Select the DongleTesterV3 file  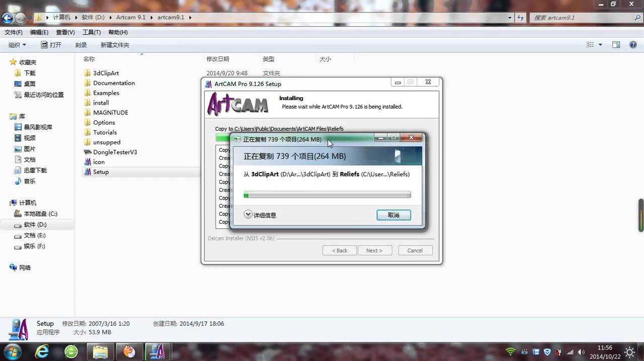(115, 152)
